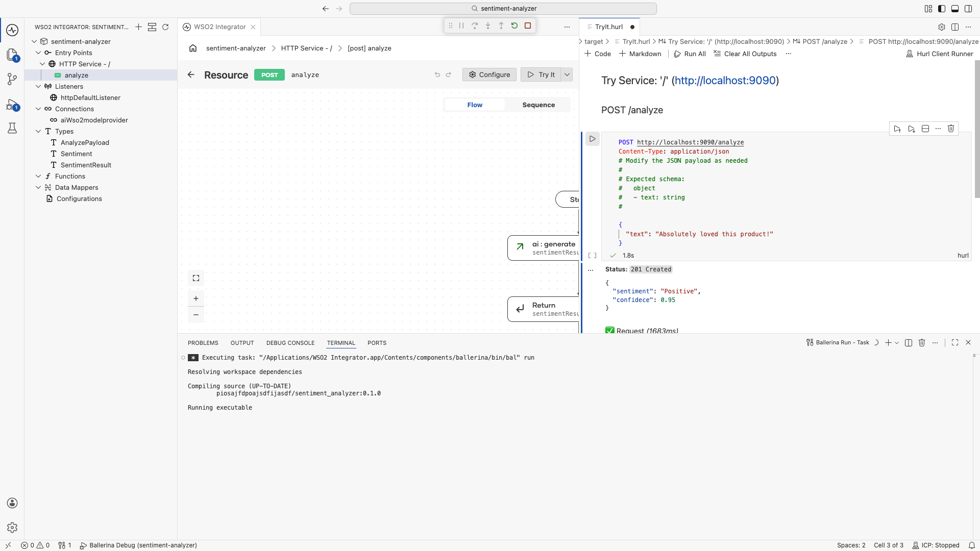Kill the Ballerina Run terminal
The height and width of the screenshot is (551, 980).
point(922,343)
